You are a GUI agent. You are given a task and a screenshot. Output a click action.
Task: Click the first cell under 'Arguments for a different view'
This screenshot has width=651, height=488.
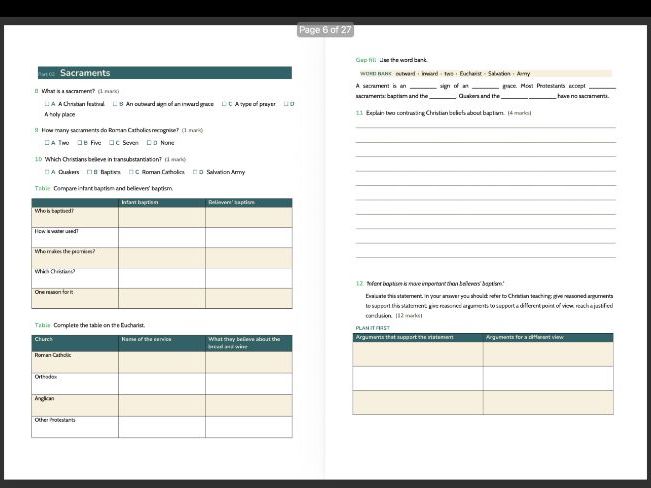(548, 354)
